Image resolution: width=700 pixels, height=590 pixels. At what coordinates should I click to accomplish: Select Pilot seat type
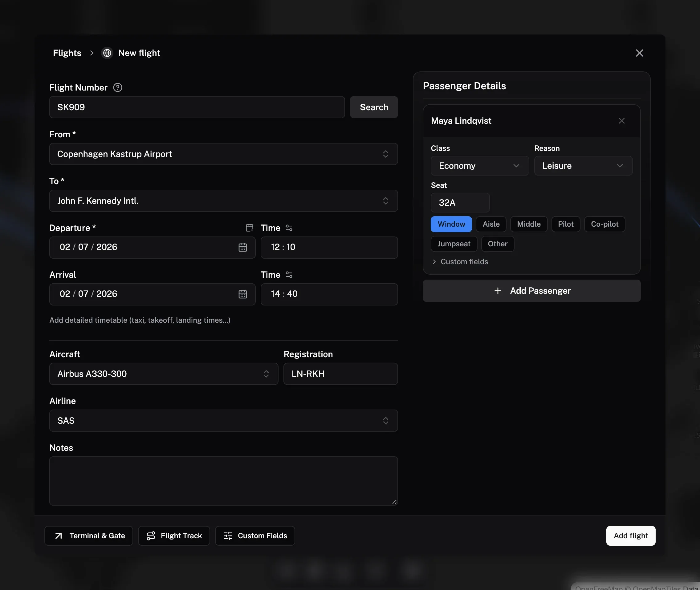(x=565, y=224)
